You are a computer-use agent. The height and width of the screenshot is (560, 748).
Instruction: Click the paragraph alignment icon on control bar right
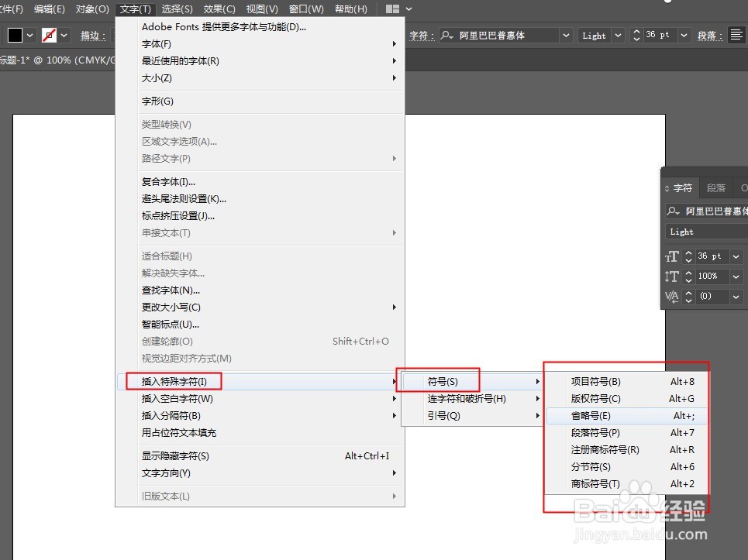pos(736,35)
